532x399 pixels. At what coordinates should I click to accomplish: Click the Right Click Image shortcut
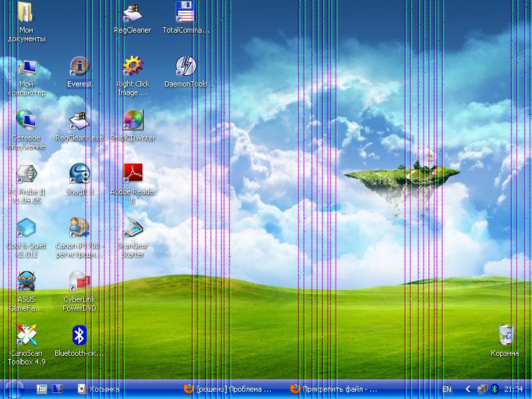(133, 67)
